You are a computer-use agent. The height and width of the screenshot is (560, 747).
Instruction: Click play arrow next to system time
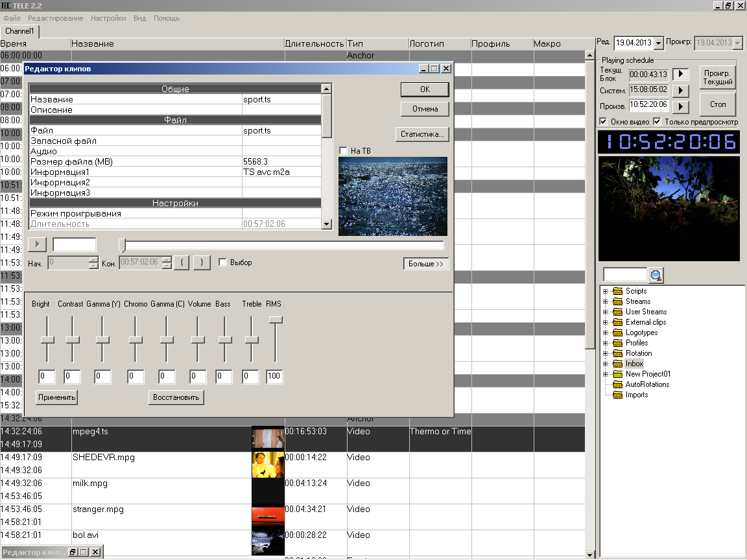680,91
